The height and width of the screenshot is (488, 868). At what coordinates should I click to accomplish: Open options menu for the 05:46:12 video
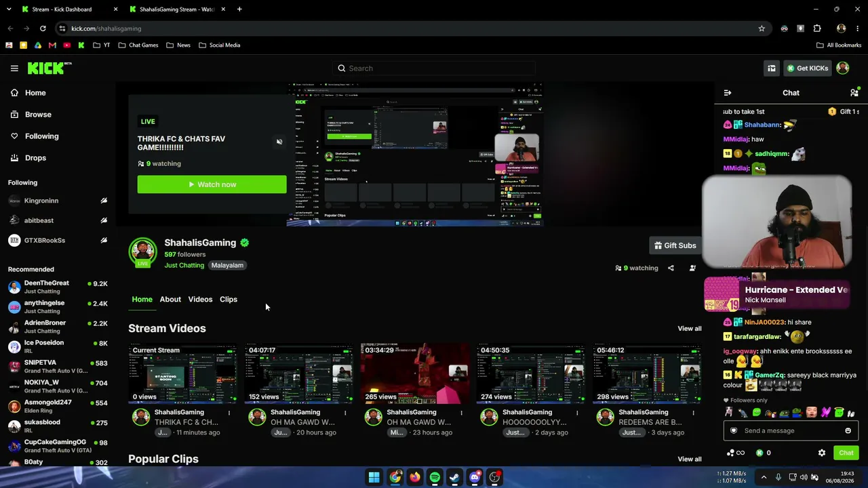click(693, 412)
